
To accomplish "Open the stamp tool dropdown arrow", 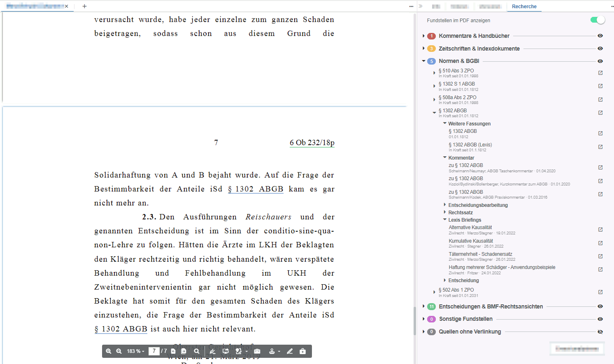I will click(x=279, y=352).
